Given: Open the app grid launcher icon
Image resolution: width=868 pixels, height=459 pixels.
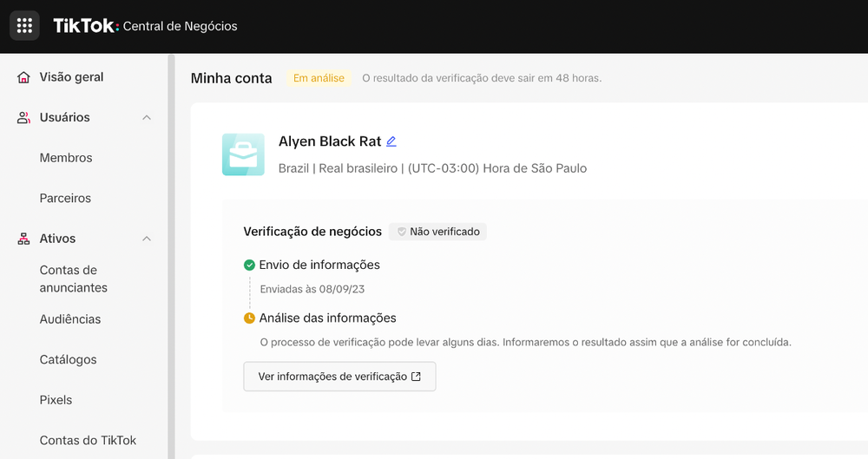Looking at the screenshot, I should click(x=24, y=25).
